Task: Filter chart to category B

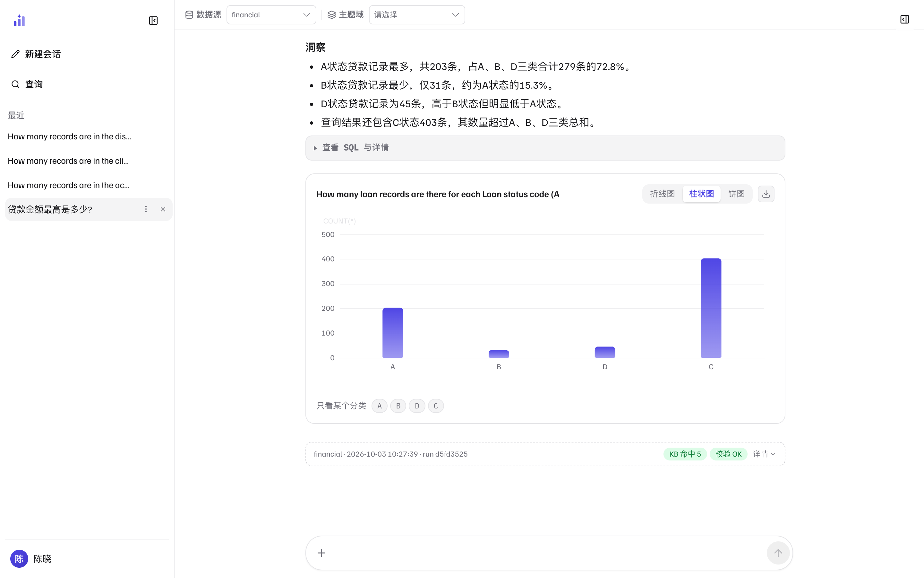Action: [398, 406]
